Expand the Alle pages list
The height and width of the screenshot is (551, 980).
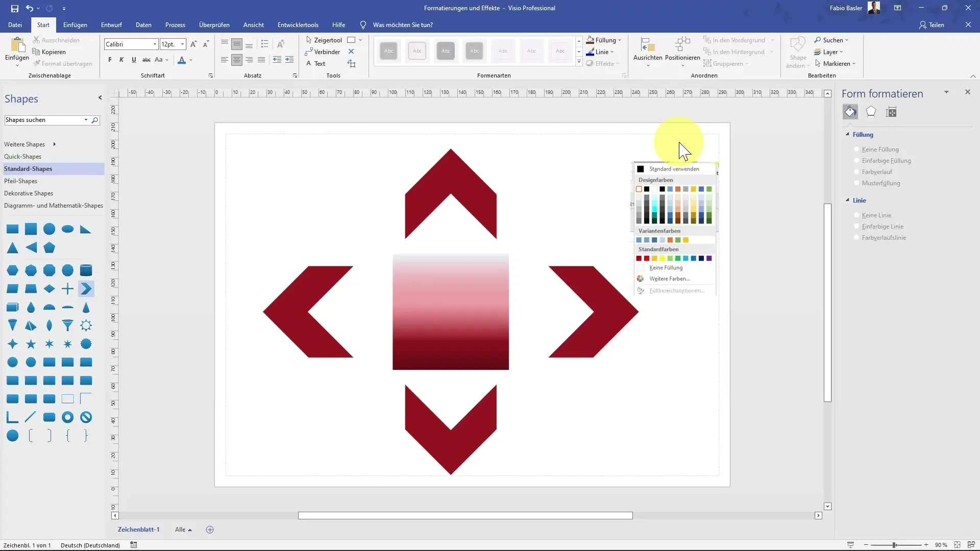coord(183,530)
